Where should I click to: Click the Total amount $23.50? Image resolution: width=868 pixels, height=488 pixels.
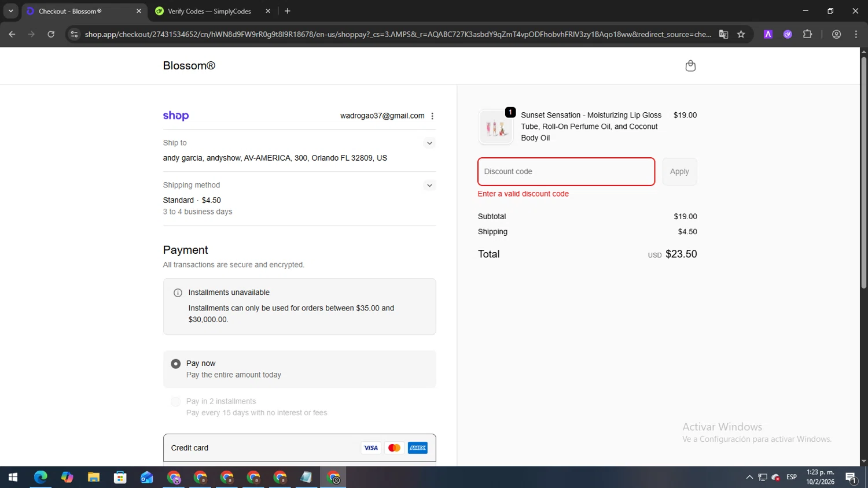click(x=681, y=254)
